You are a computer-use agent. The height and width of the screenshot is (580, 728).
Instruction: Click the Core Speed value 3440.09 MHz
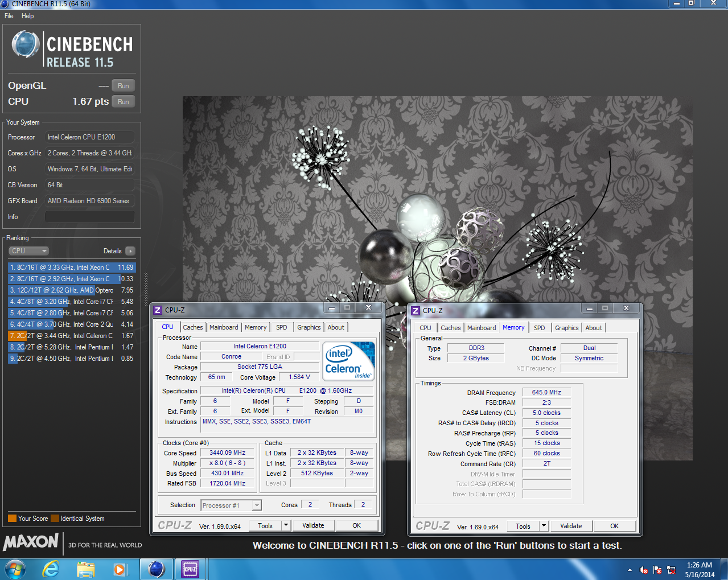click(x=227, y=453)
